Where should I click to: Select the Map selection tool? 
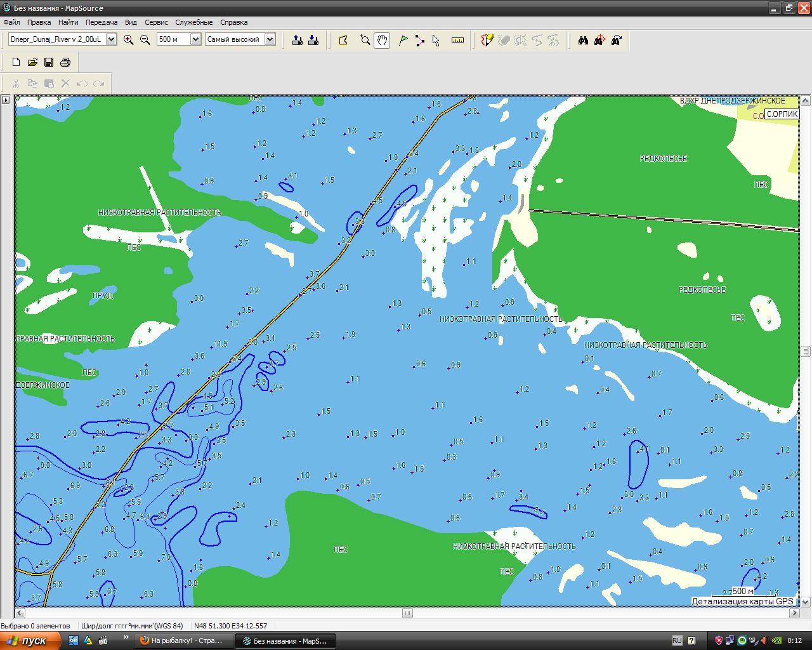click(x=343, y=40)
